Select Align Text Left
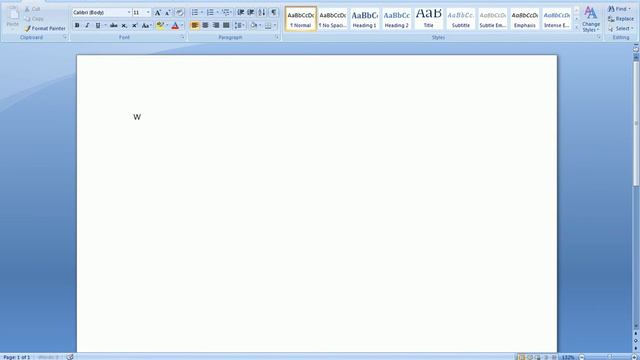640x360 pixels. pyautogui.click(x=195, y=25)
